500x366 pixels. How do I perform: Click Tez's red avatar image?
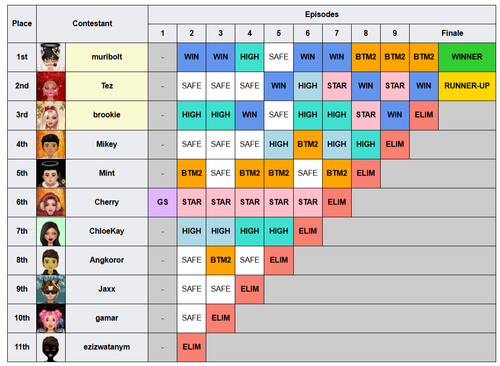(x=51, y=86)
